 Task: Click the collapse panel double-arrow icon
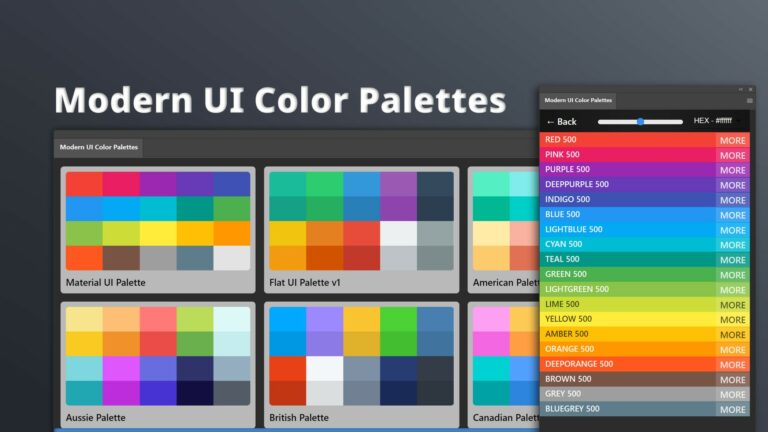pyautogui.click(x=741, y=89)
